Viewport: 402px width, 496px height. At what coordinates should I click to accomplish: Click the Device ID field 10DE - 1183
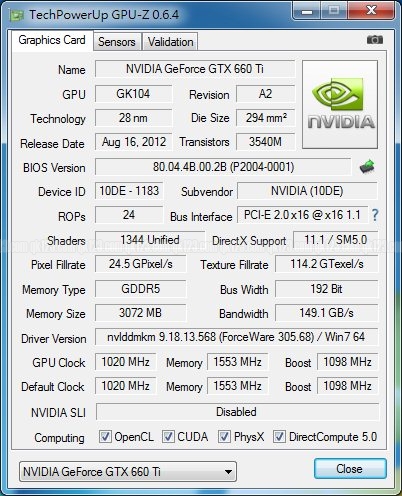coord(129,191)
